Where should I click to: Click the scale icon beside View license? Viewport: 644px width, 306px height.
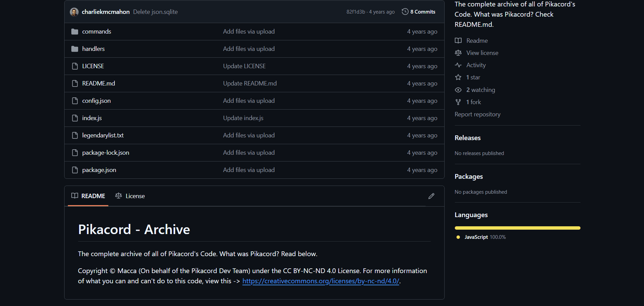click(458, 53)
